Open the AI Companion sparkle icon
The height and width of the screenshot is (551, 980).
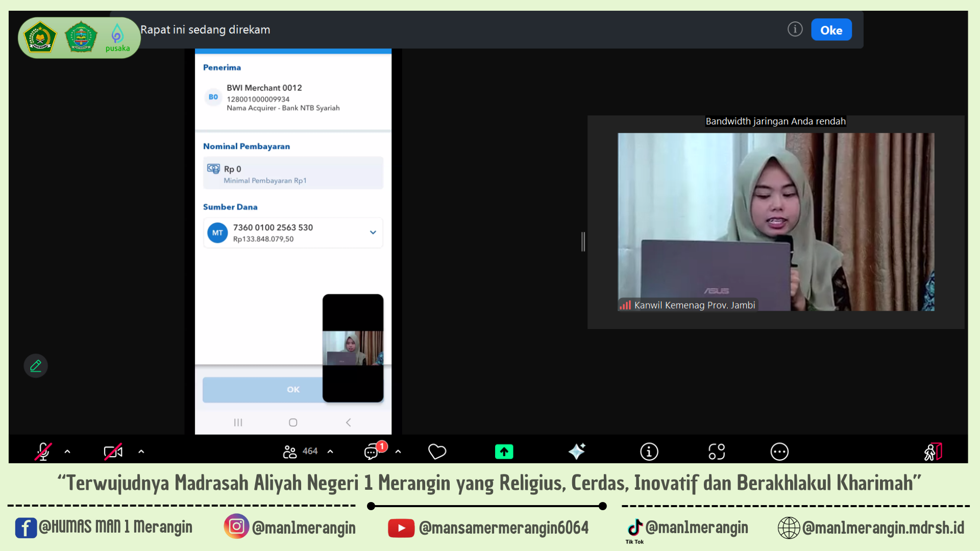click(x=577, y=452)
